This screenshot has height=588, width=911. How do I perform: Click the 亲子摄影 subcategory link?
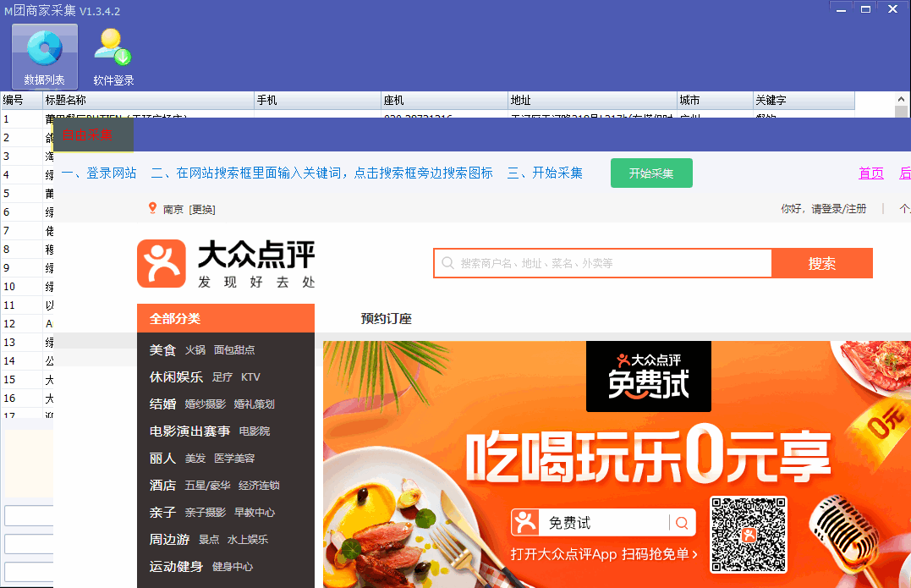click(205, 513)
